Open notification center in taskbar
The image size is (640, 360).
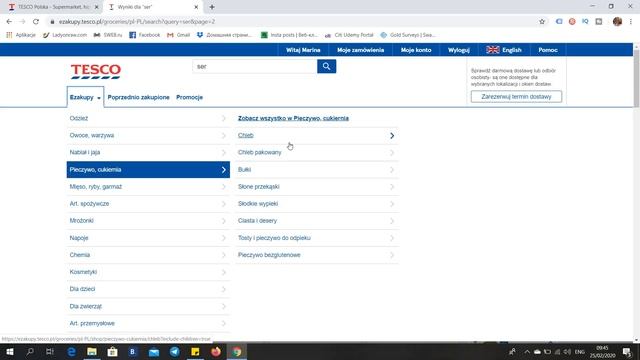[627, 351]
